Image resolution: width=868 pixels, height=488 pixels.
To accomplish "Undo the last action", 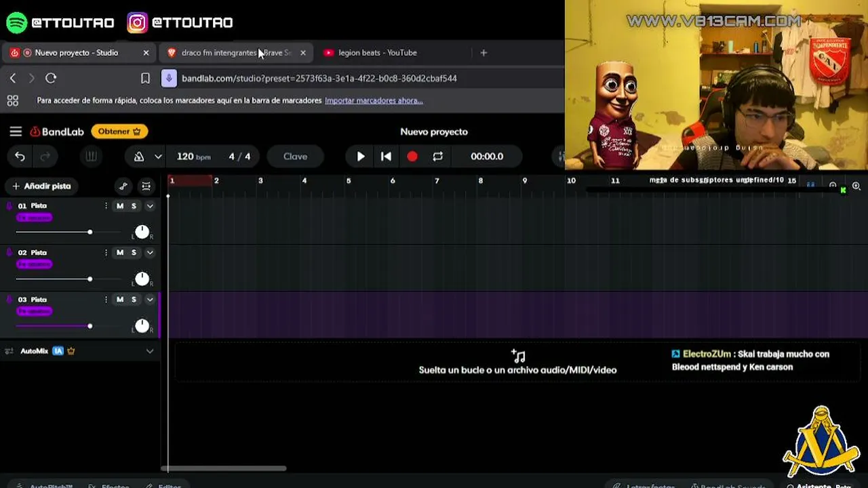I will tap(20, 157).
